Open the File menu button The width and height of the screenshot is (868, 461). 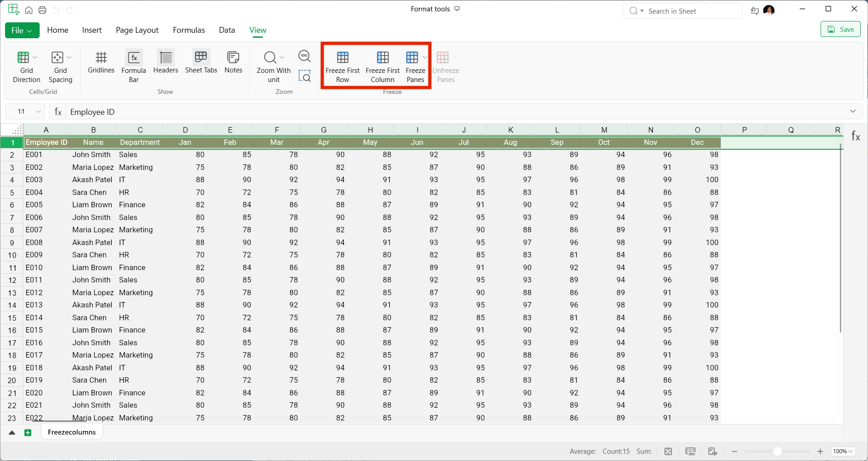(x=22, y=31)
